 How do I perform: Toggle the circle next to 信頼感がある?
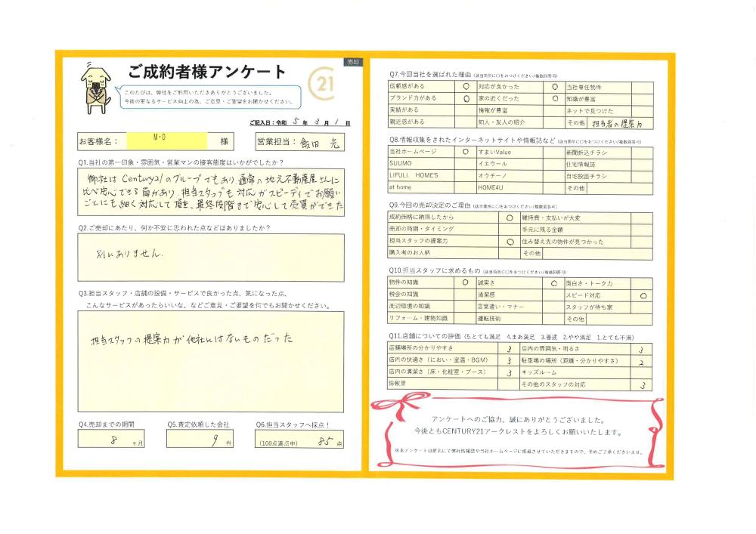click(x=466, y=87)
